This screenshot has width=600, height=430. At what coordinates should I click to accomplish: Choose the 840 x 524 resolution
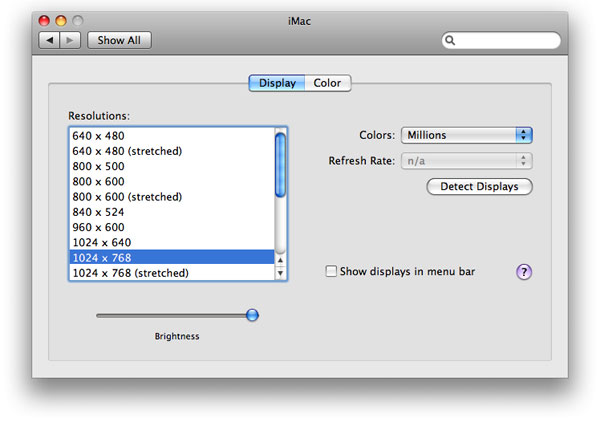click(x=172, y=212)
